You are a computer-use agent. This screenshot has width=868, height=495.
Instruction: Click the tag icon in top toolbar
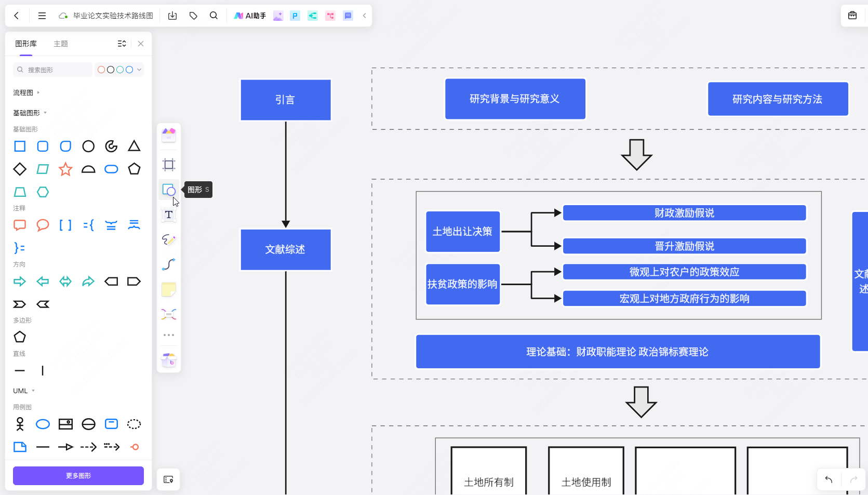[193, 16]
